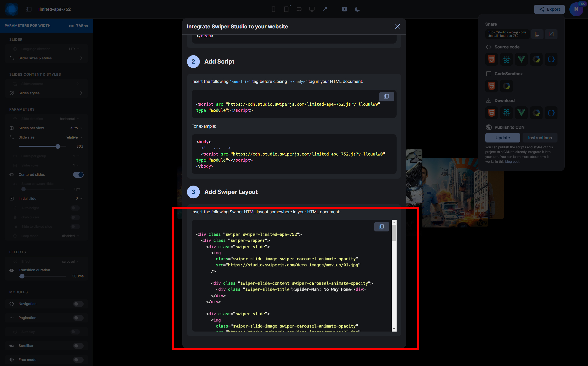Adjust the Slide size slider handle
Screen dimensions: 588x366
tap(58, 146)
